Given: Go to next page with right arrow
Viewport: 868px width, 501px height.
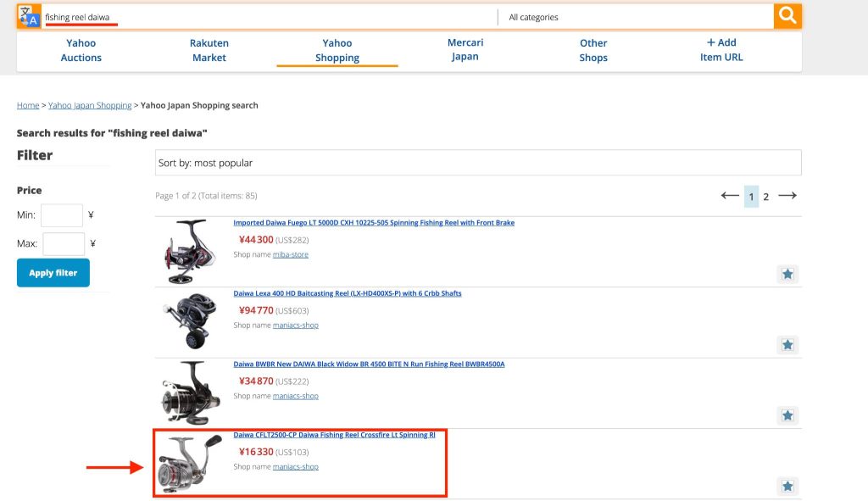Looking at the screenshot, I should (787, 196).
